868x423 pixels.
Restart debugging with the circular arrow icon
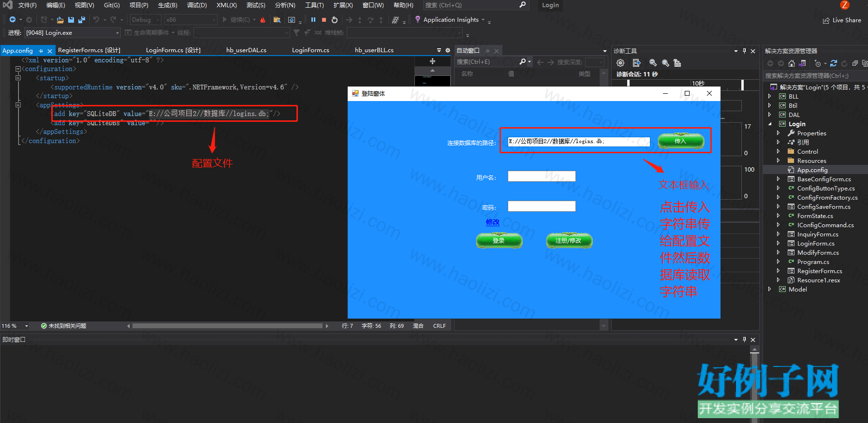[335, 20]
